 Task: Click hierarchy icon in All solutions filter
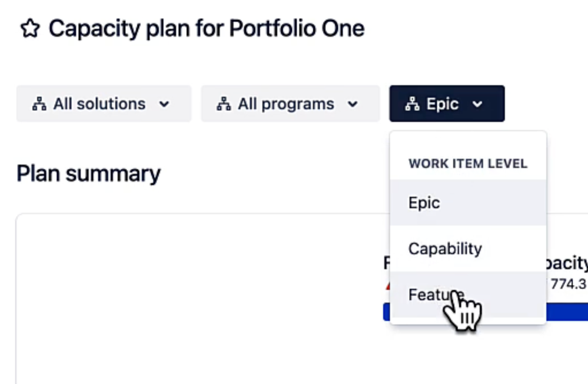click(39, 104)
